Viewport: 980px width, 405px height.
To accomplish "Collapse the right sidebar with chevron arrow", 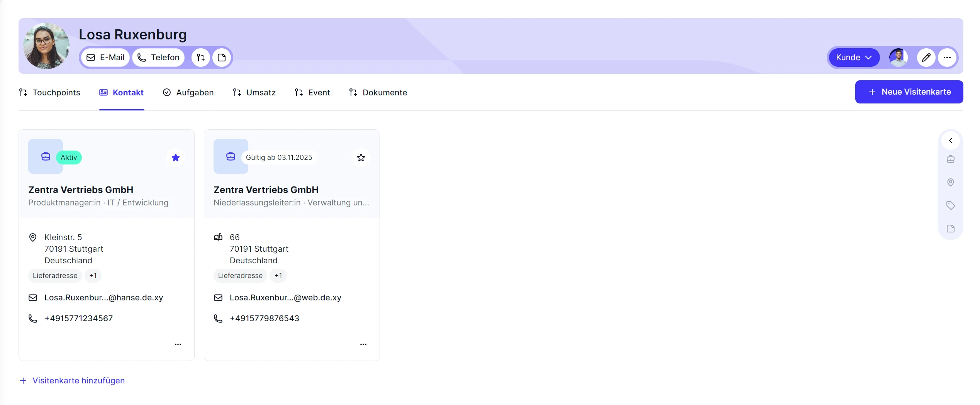I will (x=950, y=141).
